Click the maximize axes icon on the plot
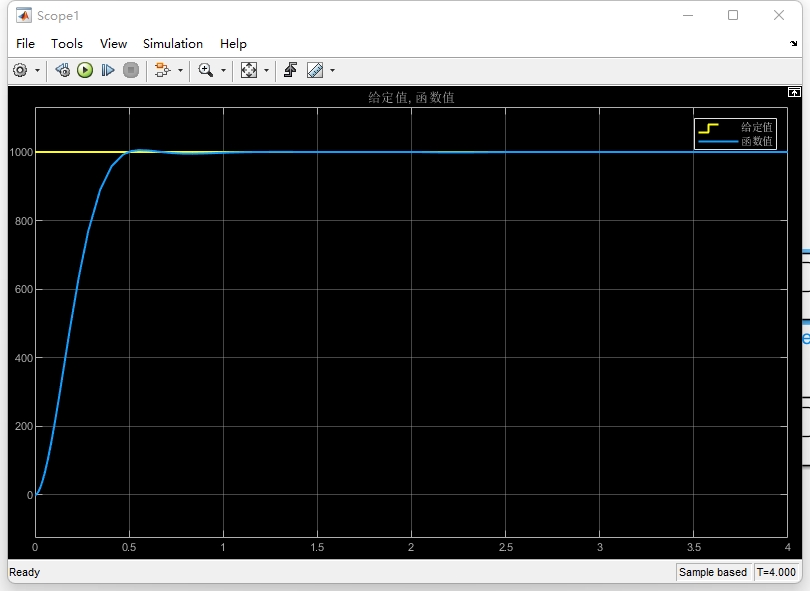This screenshot has height=591, width=810. point(794,92)
